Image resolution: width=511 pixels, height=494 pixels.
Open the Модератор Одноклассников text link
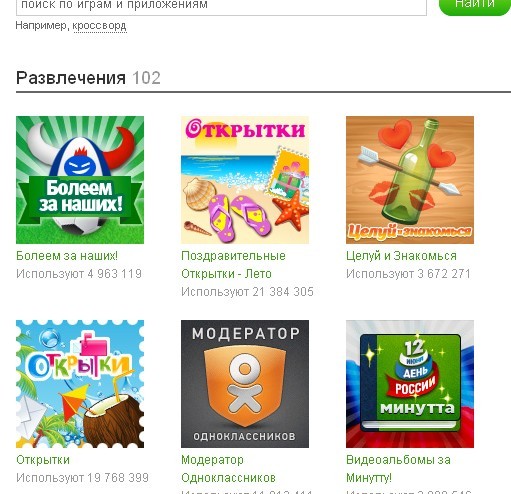[228, 469]
